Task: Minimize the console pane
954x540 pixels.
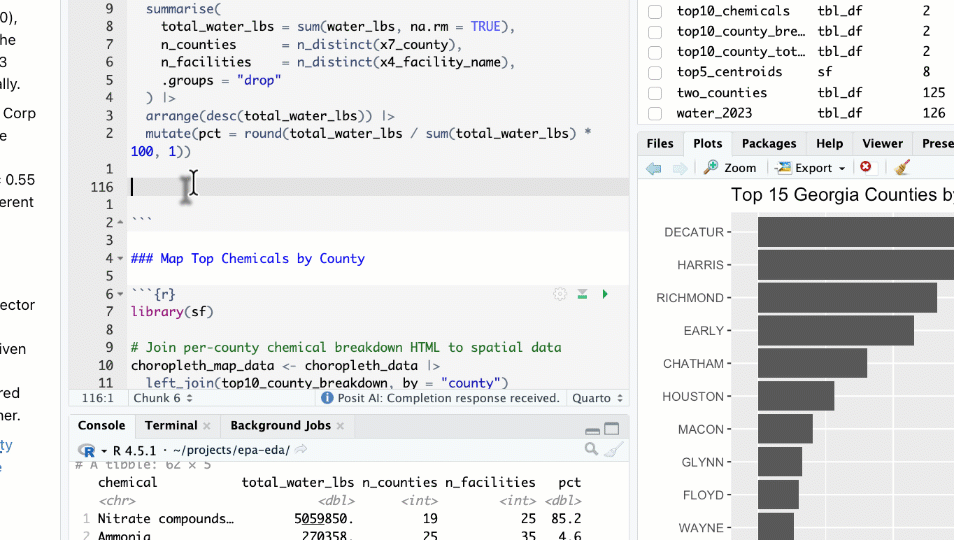Action: (592, 430)
